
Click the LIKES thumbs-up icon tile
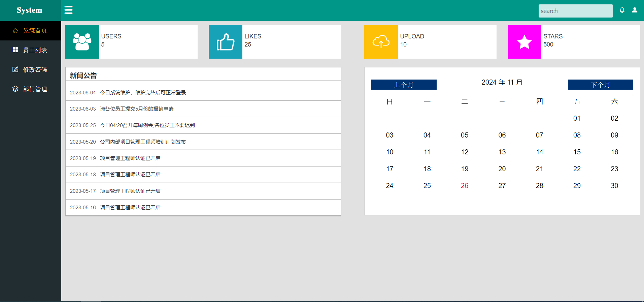tap(226, 42)
